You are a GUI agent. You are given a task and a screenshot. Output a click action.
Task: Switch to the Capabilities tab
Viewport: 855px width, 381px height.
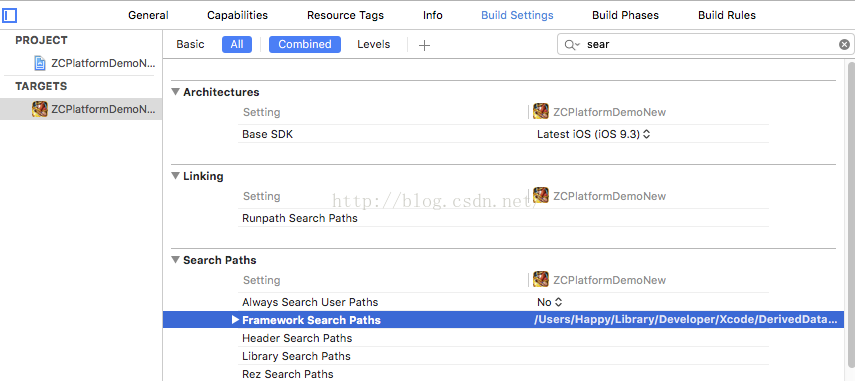click(x=237, y=15)
